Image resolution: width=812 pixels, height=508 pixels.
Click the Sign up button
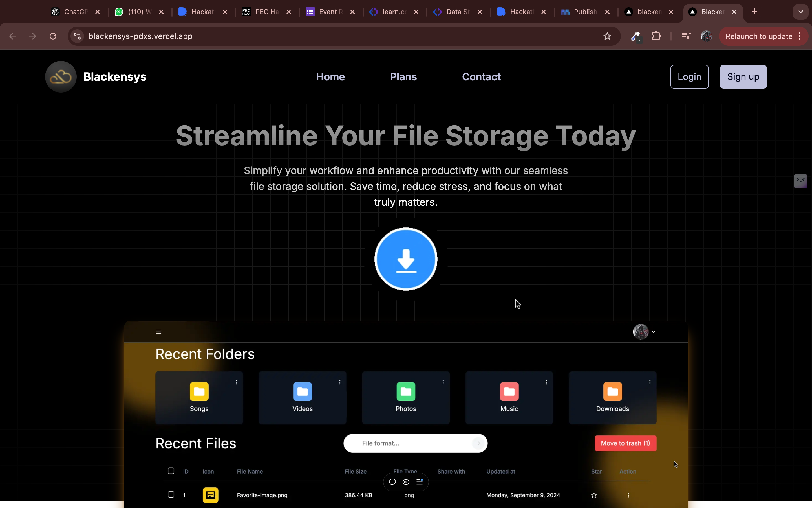coord(743,77)
